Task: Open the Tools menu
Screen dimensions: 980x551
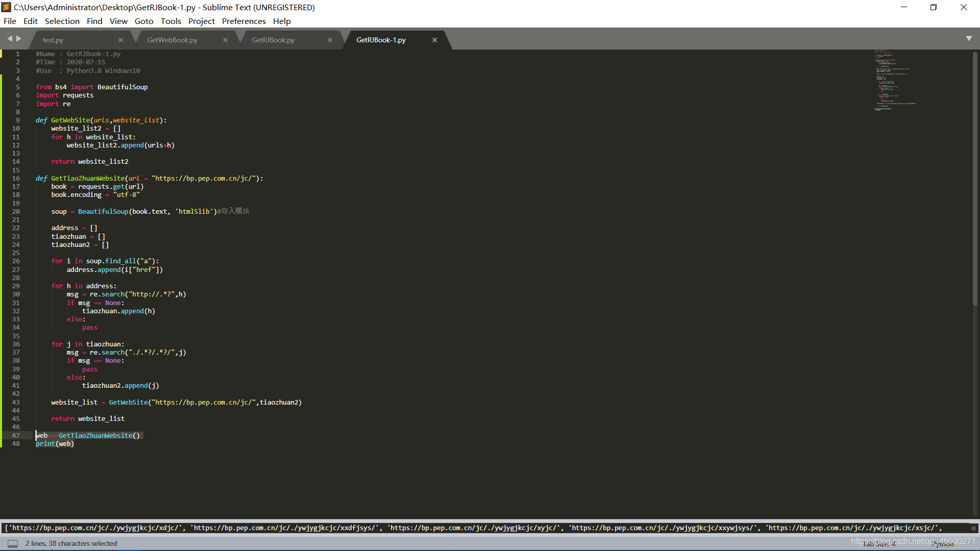Action: pyautogui.click(x=171, y=21)
